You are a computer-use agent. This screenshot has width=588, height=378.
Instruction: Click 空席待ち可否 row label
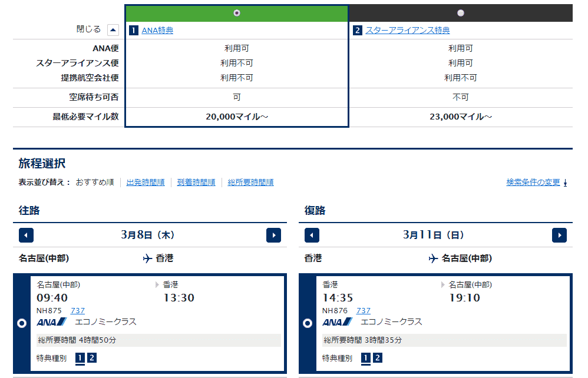coord(94,97)
